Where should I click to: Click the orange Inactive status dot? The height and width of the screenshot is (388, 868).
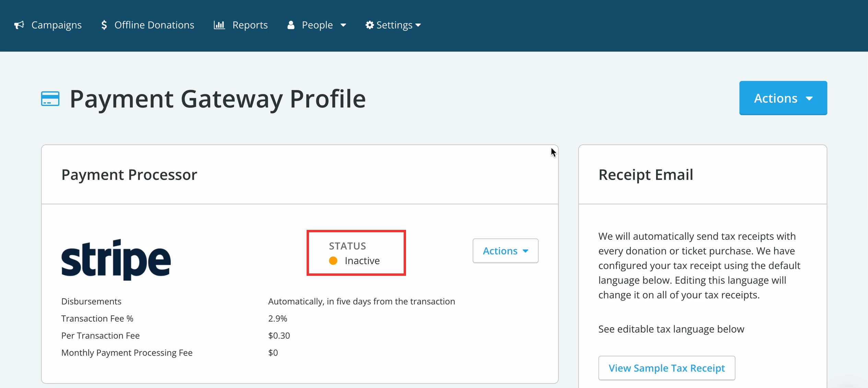[333, 261]
